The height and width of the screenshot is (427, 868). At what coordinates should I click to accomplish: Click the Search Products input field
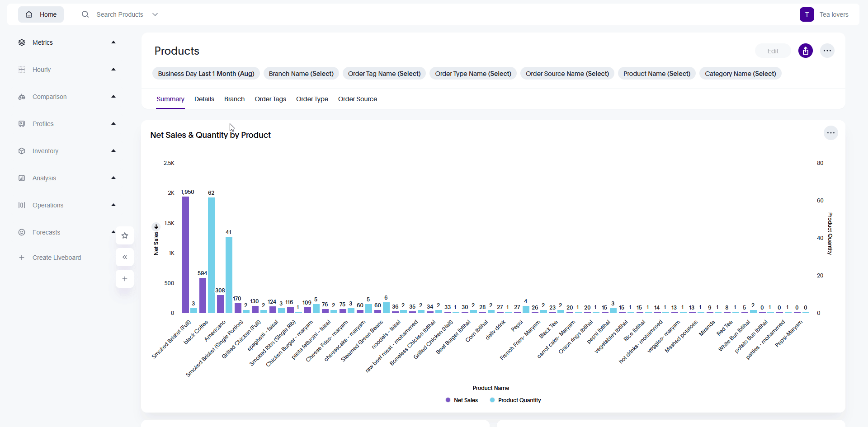pos(119,14)
